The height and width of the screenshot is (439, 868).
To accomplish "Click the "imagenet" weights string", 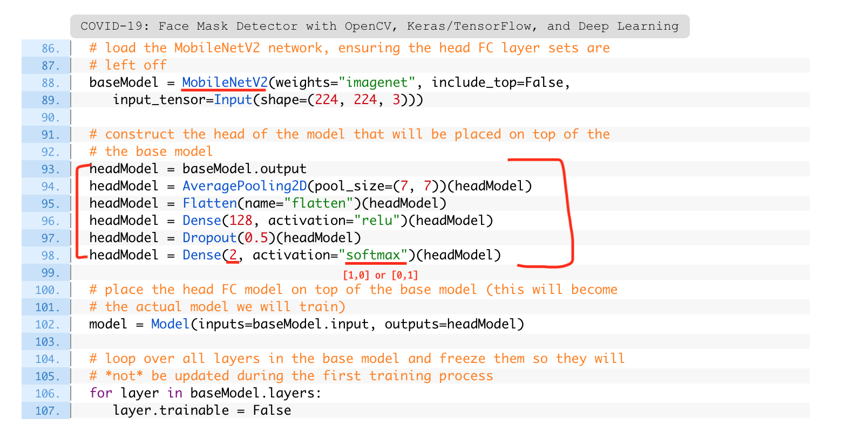I will coord(377,83).
